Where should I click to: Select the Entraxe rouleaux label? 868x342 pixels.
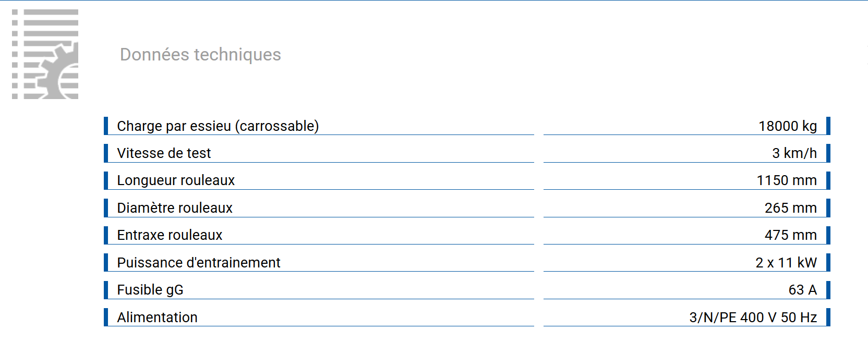click(170, 235)
